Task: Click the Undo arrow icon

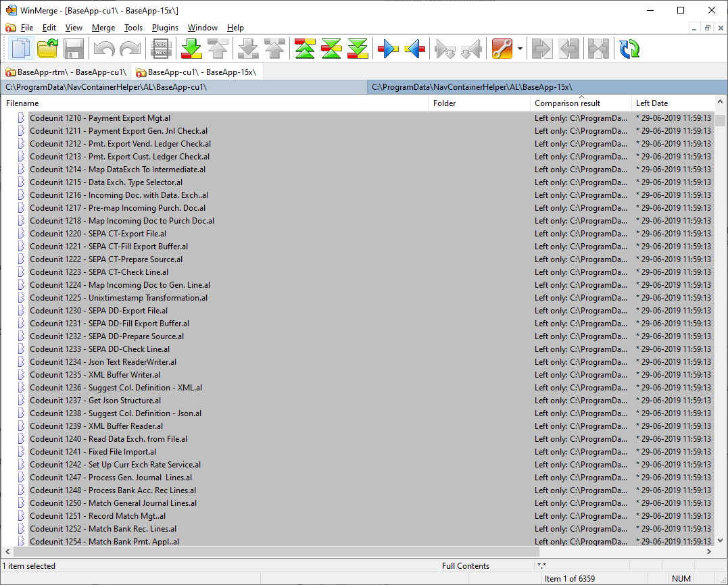Action: (x=104, y=49)
